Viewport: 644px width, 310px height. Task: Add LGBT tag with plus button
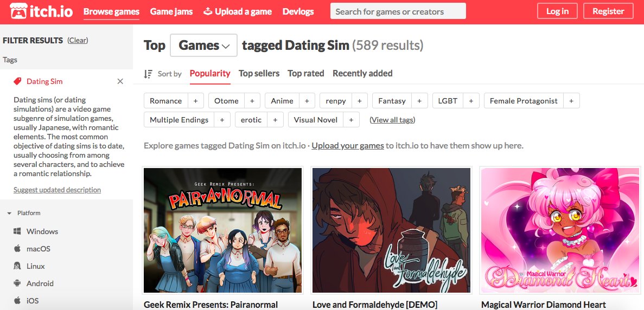coord(471,101)
